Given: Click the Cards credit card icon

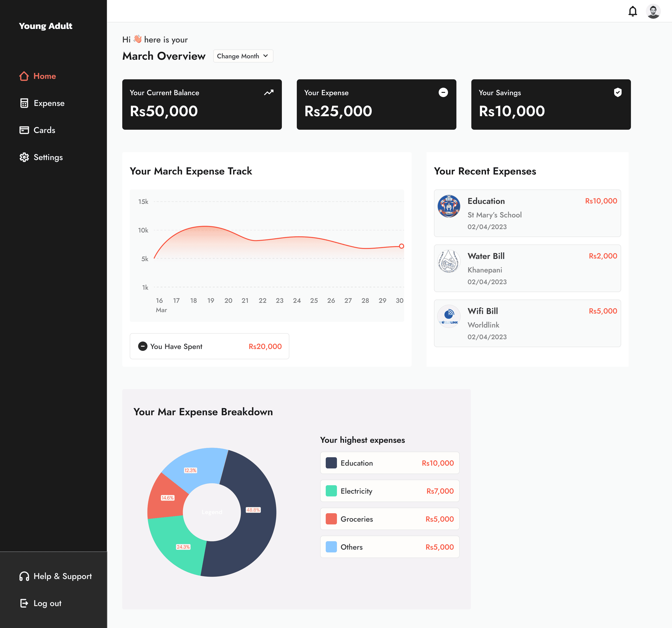Looking at the screenshot, I should [x=24, y=130].
